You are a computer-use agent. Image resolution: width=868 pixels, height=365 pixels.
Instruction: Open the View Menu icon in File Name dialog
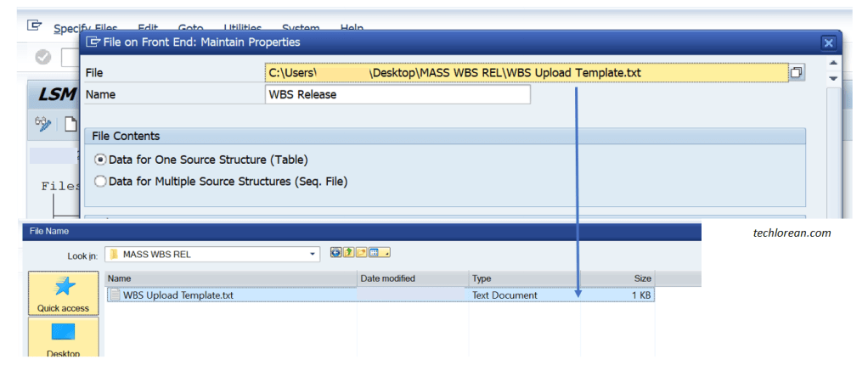tap(379, 253)
